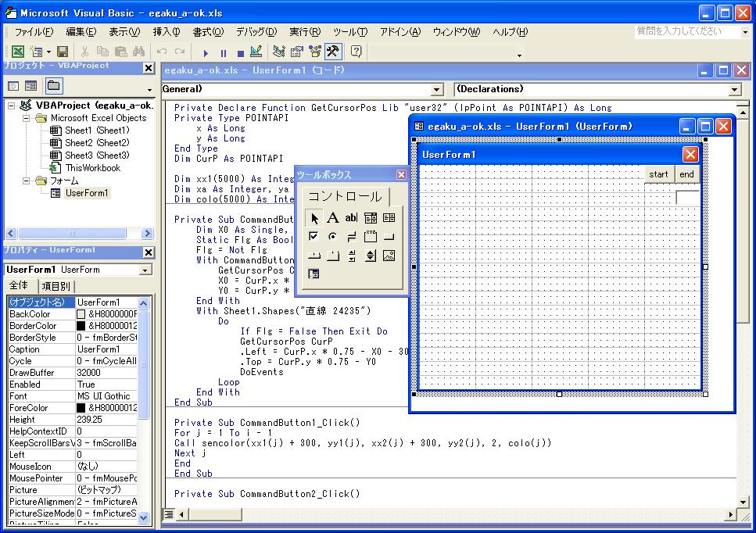Run the macro with the play icon

click(x=206, y=52)
